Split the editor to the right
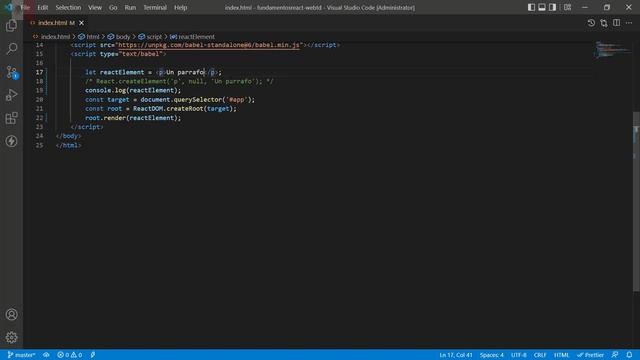640x360 pixels. click(616, 23)
